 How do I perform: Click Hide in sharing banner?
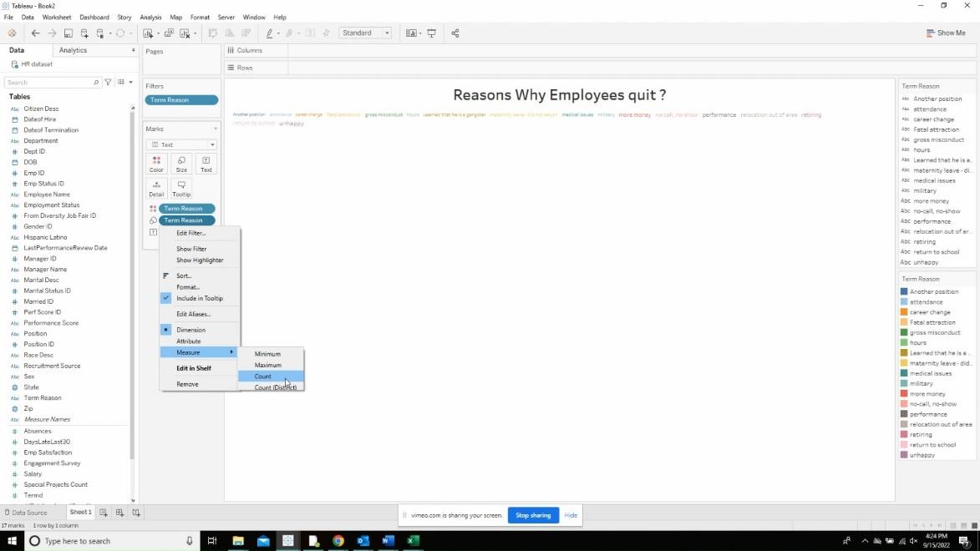click(571, 515)
